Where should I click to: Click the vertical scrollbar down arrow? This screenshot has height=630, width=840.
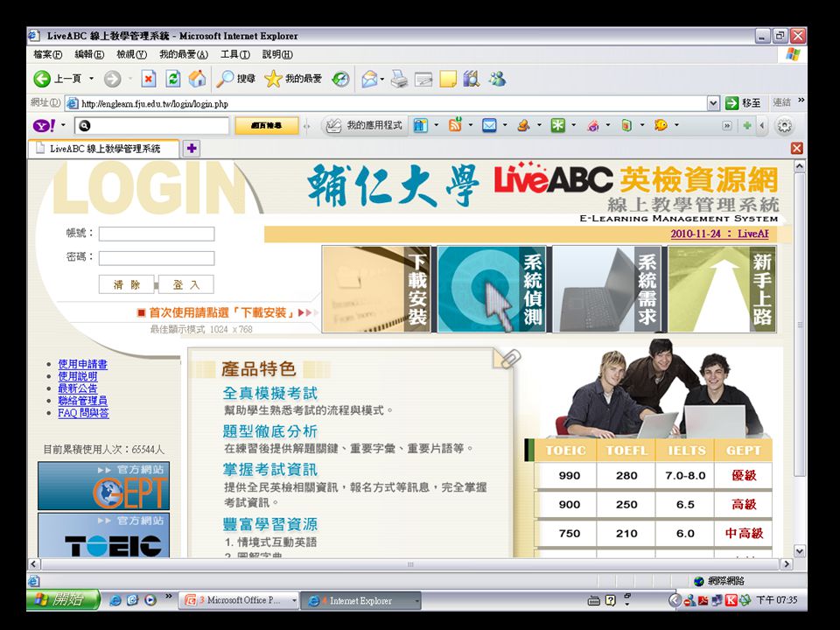click(799, 550)
